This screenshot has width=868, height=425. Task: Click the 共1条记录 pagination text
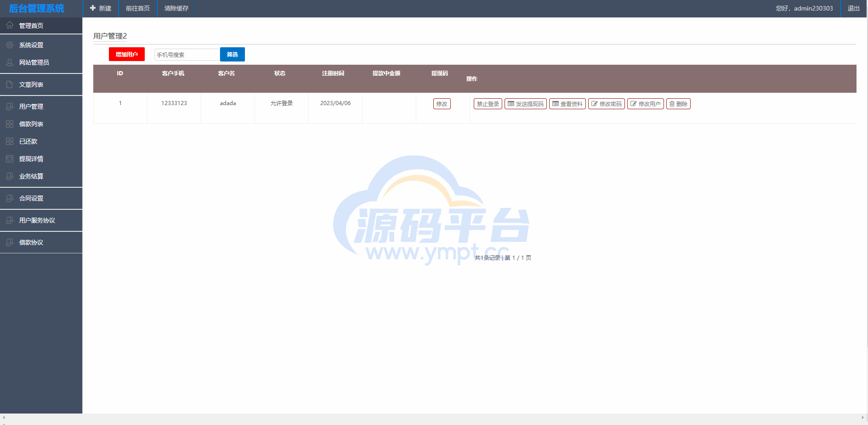488,258
